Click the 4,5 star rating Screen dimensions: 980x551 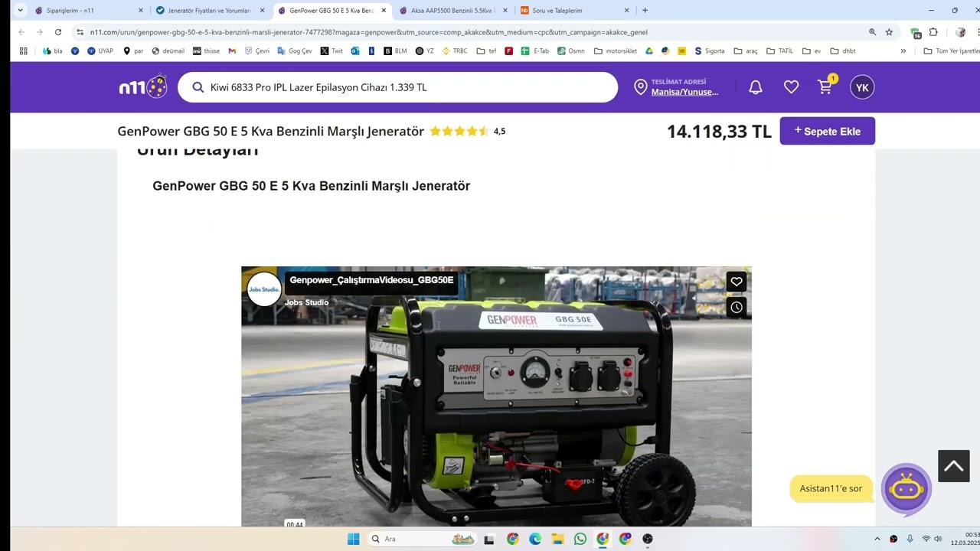[x=468, y=131]
